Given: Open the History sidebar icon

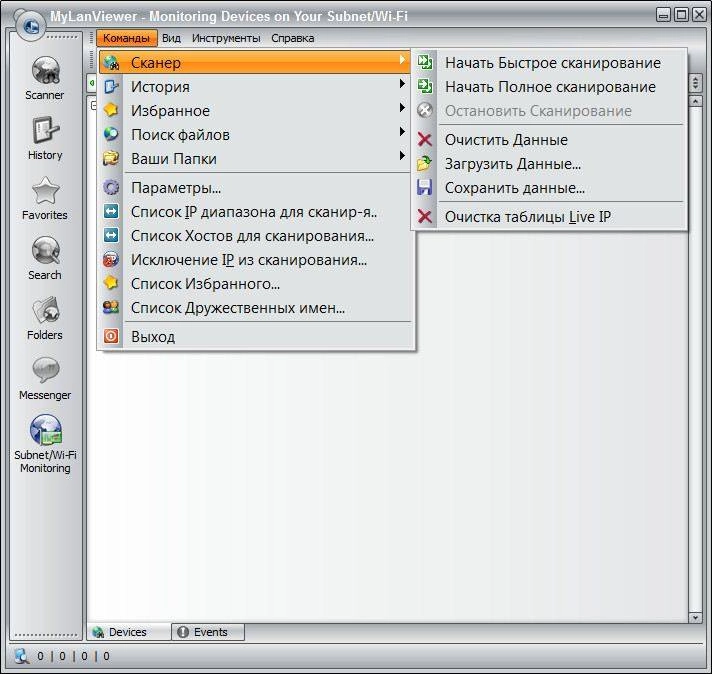Looking at the screenshot, I should pos(45,131).
